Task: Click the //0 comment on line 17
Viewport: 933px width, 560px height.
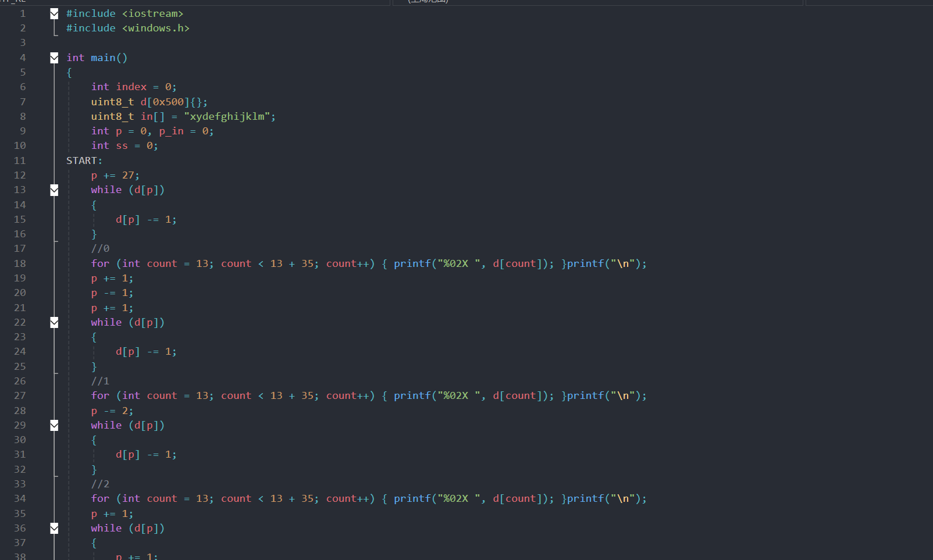Action: pos(100,249)
